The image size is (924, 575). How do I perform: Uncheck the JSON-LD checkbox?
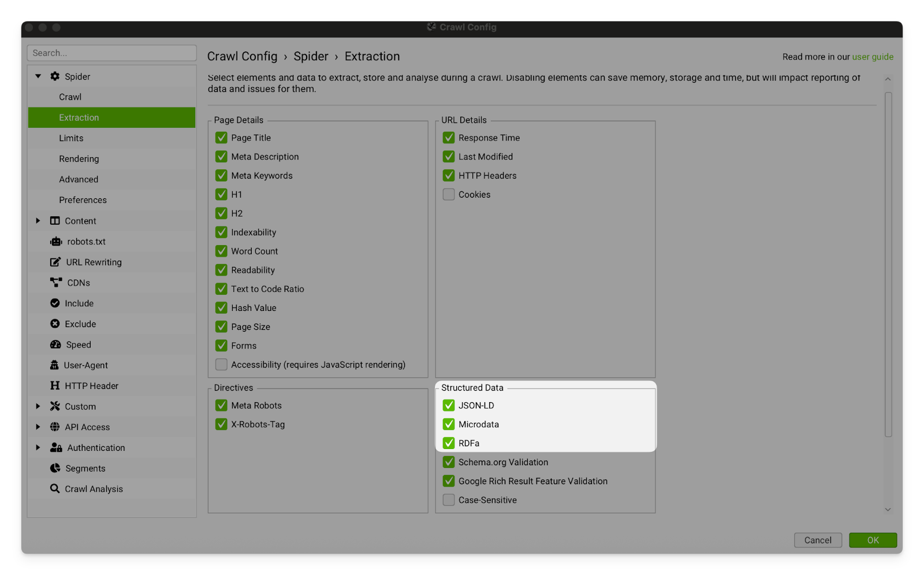click(x=449, y=406)
